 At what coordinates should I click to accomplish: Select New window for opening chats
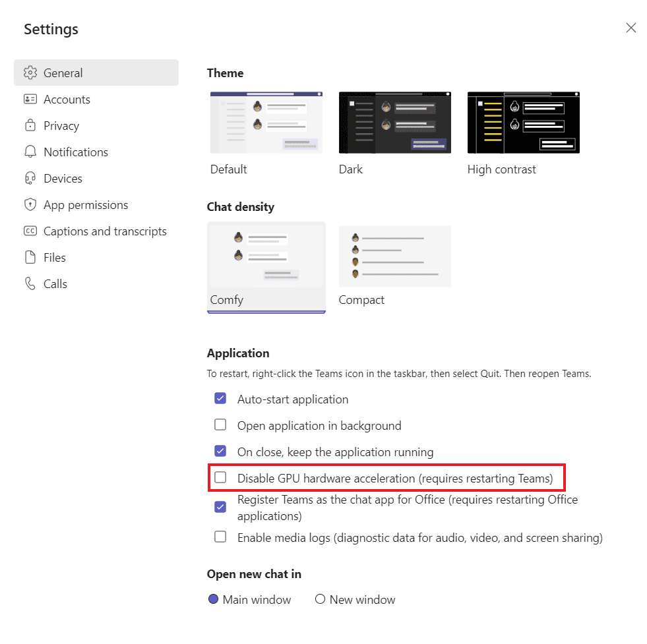[x=321, y=599]
